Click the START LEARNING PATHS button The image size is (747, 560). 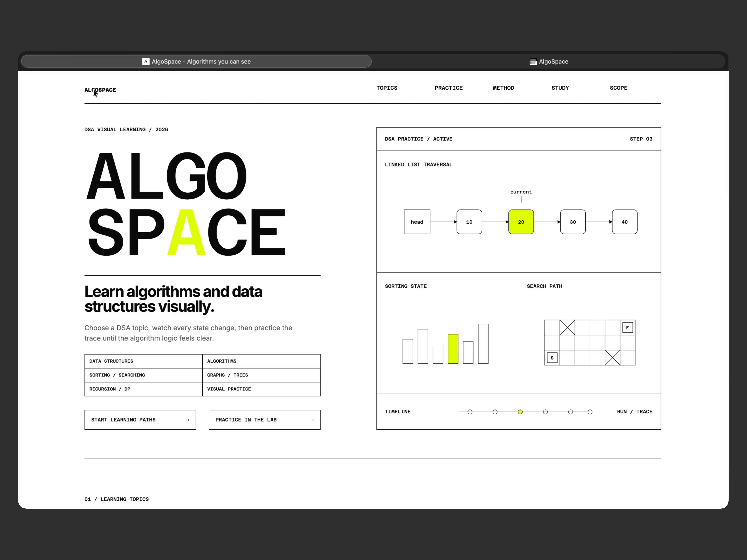[x=140, y=419]
